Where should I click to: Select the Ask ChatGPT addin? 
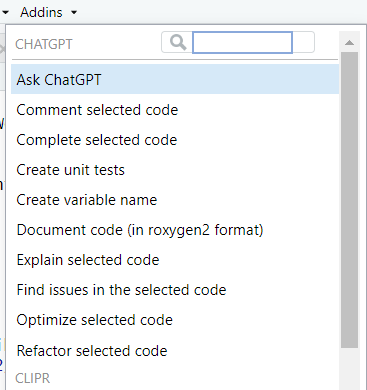(175, 80)
